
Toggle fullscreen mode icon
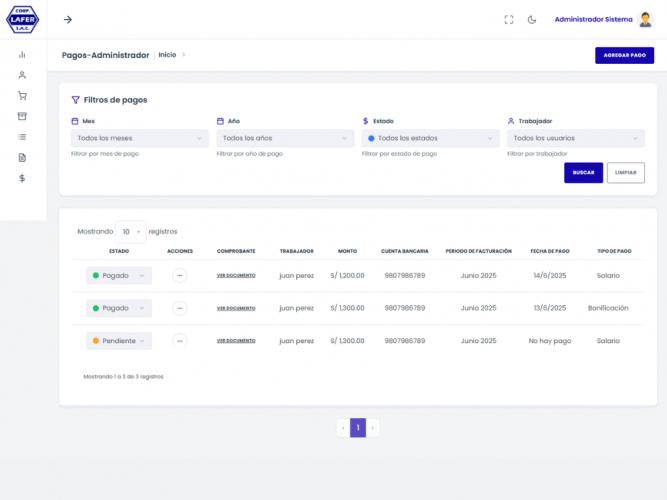(x=509, y=20)
